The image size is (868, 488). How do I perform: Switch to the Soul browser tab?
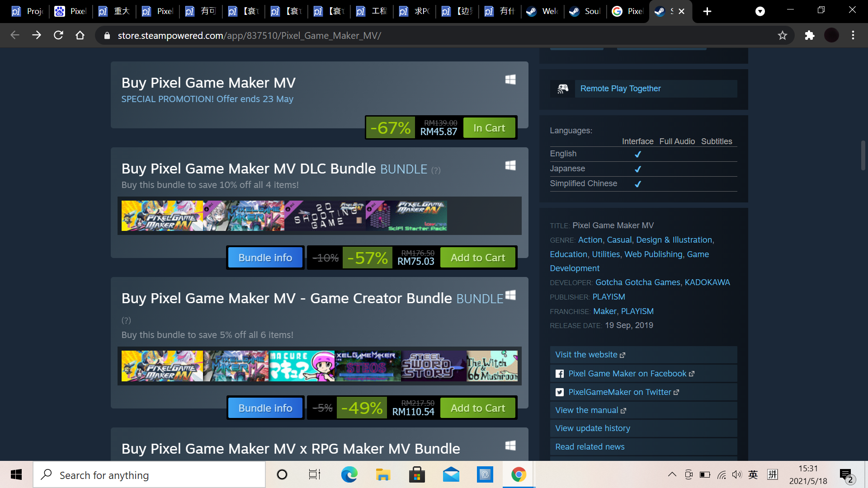pos(586,11)
